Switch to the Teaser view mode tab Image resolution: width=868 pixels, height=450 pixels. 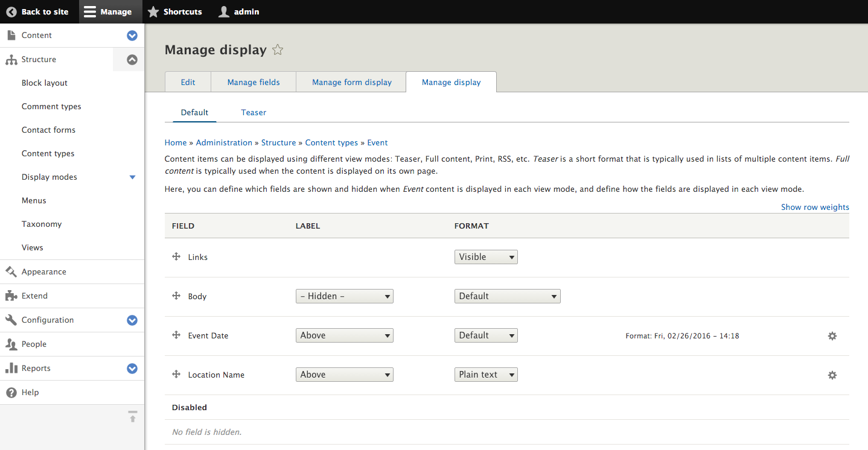coord(253,112)
